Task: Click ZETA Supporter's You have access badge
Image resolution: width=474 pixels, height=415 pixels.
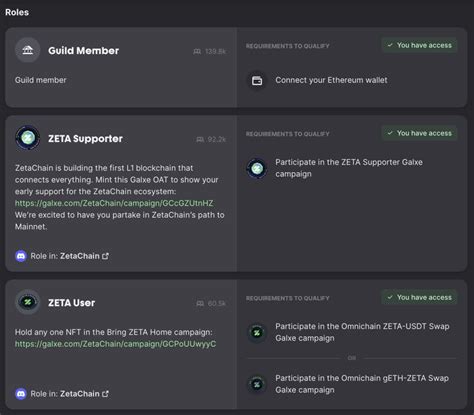Action: (x=419, y=133)
